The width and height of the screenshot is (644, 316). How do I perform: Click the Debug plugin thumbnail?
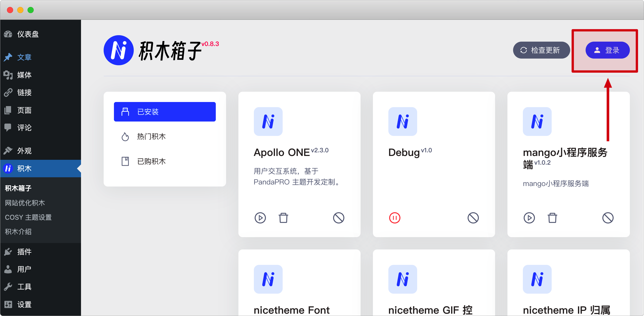pyautogui.click(x=403, y=122)
